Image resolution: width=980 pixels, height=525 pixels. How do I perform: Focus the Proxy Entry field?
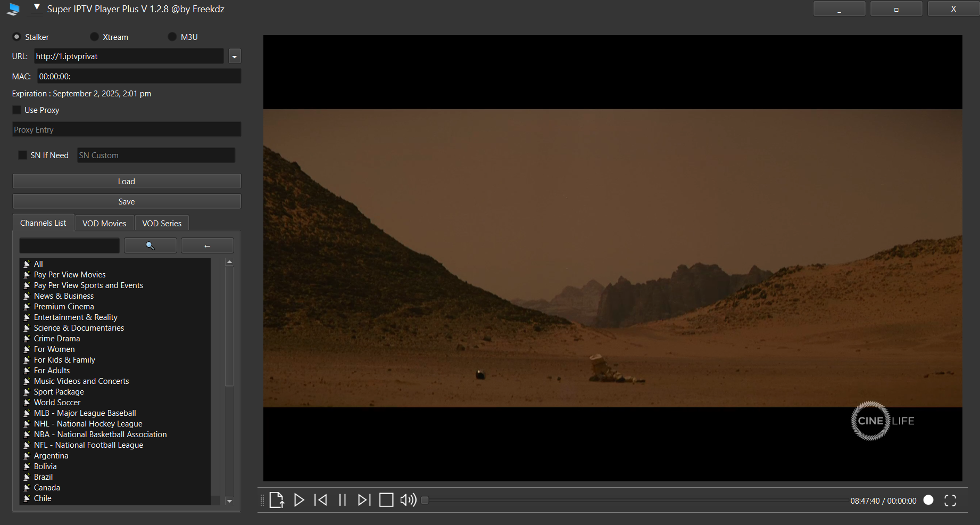127,129
